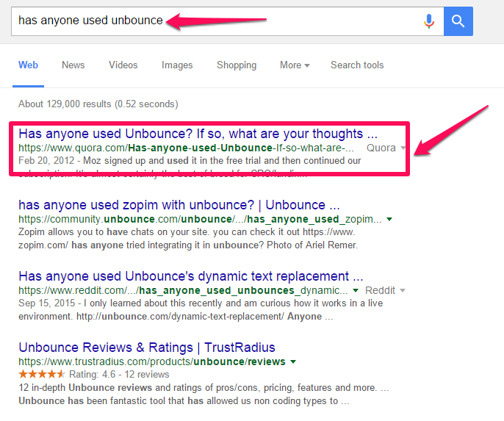The height and width of the screenshot is (421, 504).
Task: Expand the grey arrow next to Reddit label
Action: pos(403,291)
